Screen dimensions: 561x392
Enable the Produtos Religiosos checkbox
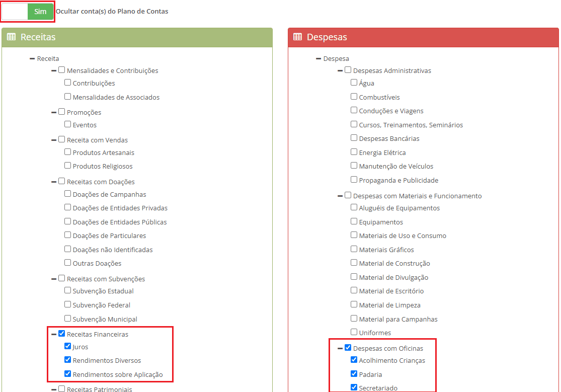coord(67,166)
